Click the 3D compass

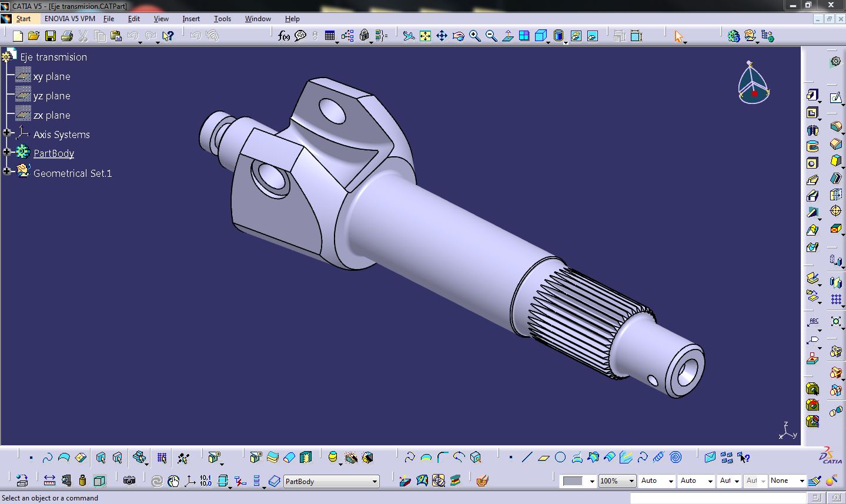click(753, 83)
